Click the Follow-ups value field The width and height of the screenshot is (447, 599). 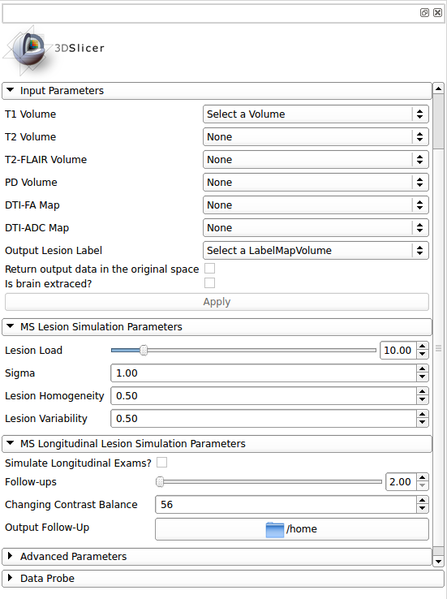[x=401, y=482]
